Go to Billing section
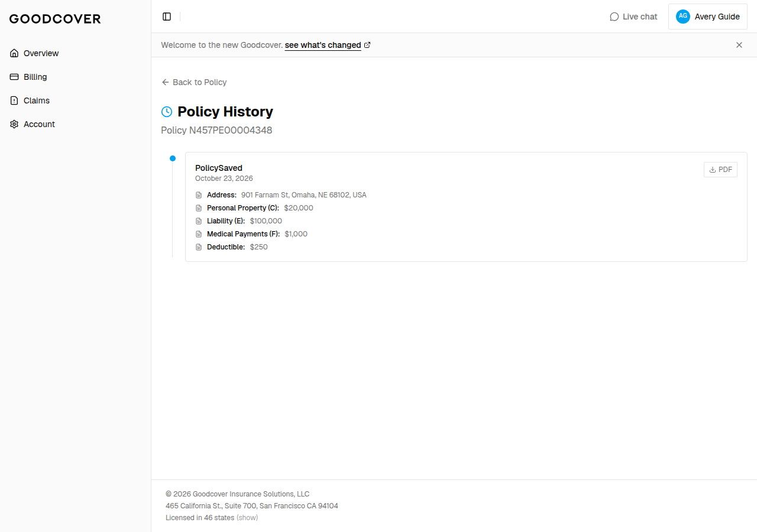 click(75, 77)
